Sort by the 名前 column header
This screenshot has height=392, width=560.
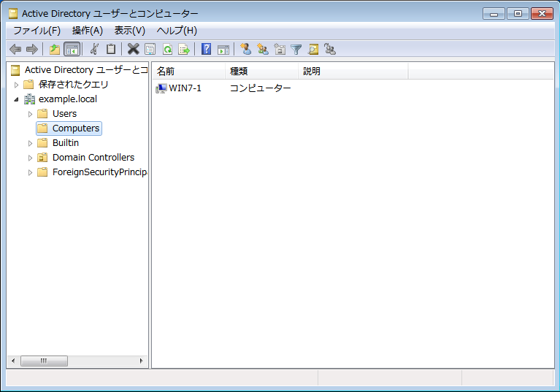point(189,72)
